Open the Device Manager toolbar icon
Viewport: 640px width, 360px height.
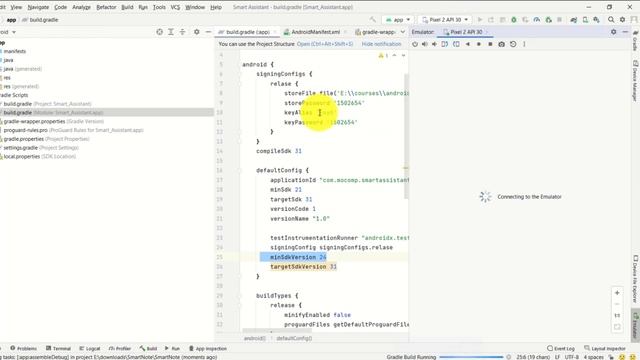coord(585,20)
